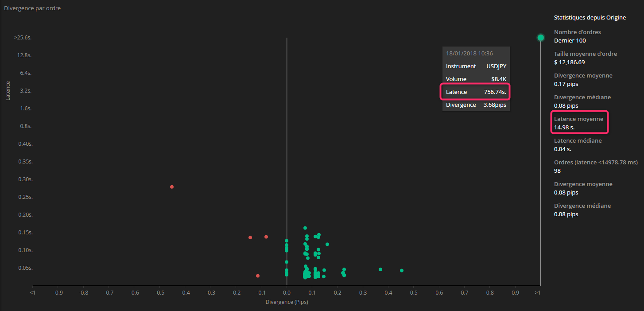Click the 'Taille moyenne d'ordre' label
The width and height of the screenshot is (644, 311).
point(586,54)
